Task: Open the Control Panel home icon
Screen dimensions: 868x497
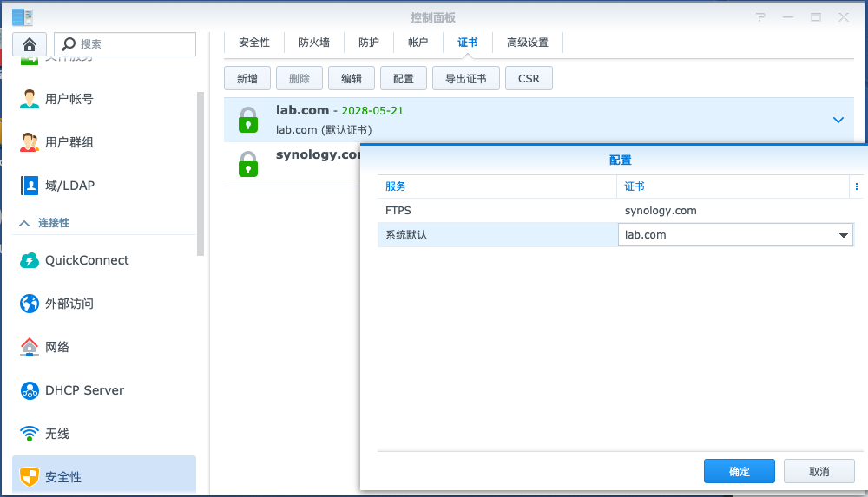Action: point(30,43)
